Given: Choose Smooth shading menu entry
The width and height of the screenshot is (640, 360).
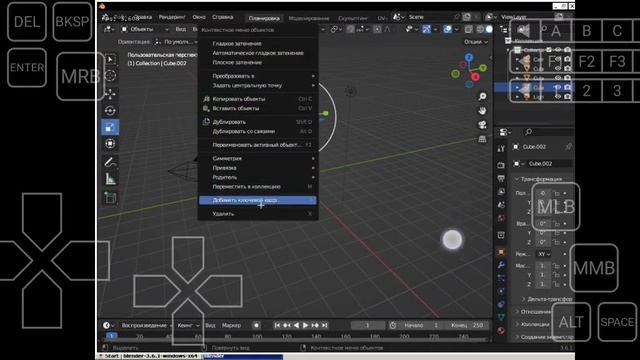Looking at the screenshot, I should tap(257, 43).
